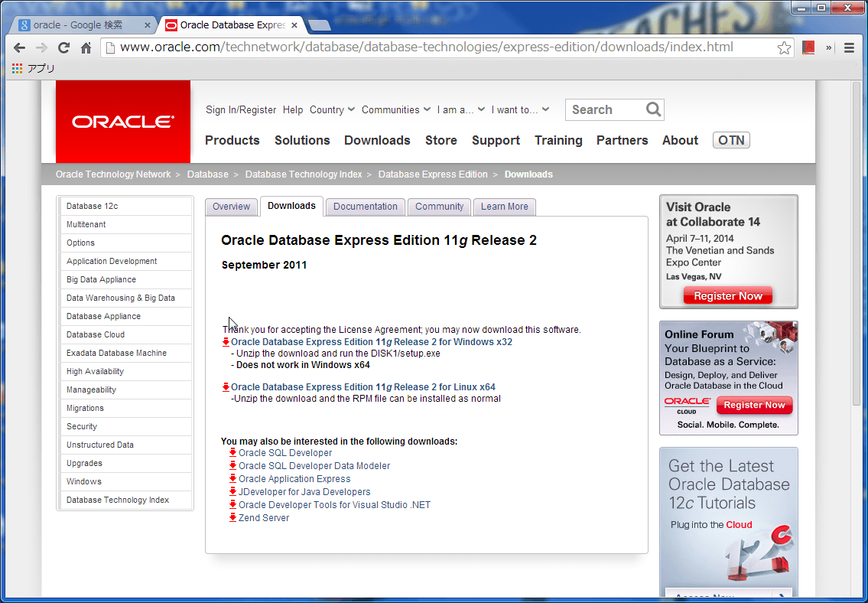This screenshot has height=603, width=868.
Task: Bookmark this page with star icon
Action: pyautogui.click(x=784, y=47)
